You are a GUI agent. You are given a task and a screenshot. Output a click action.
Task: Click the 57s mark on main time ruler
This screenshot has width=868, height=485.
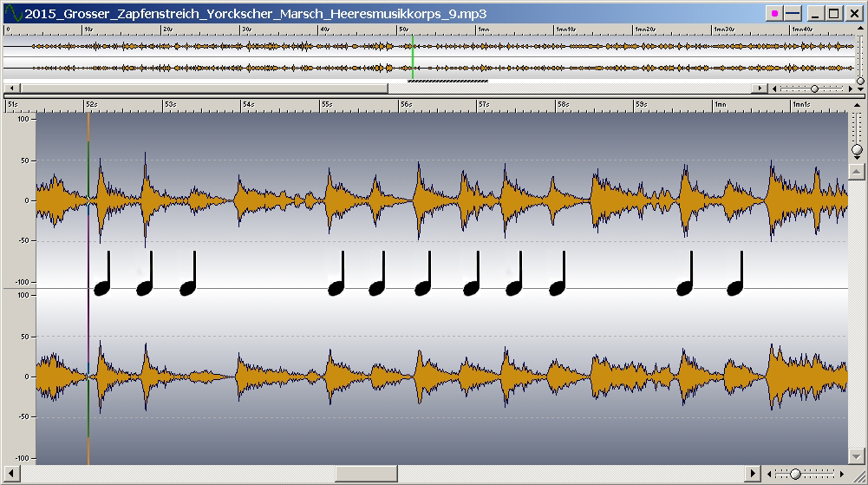[x=483, y=104]
